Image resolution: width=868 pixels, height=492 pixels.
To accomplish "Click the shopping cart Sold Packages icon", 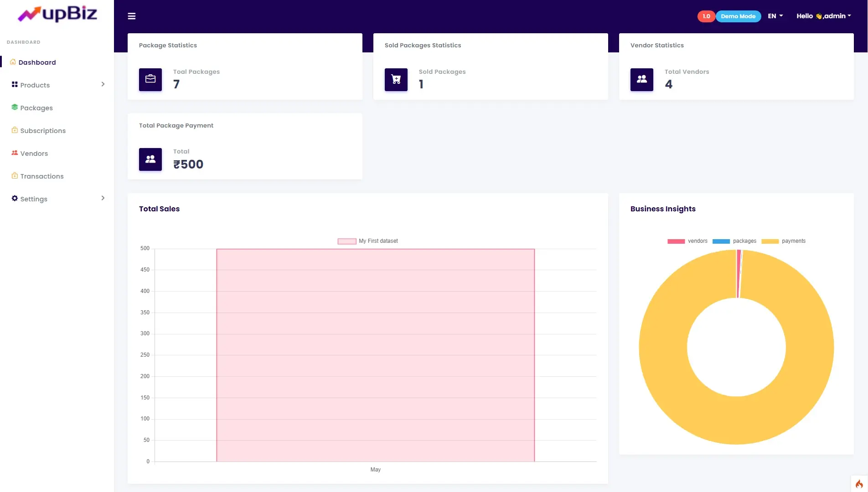I will [396, 79].
